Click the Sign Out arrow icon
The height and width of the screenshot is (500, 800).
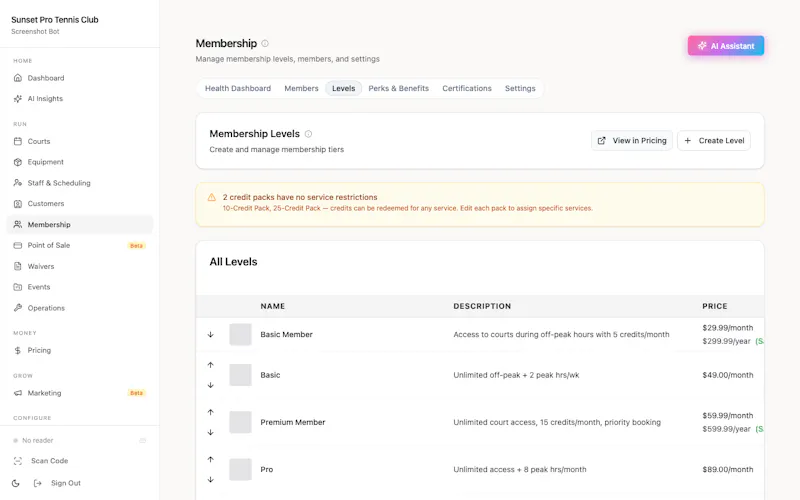pos(37,483)
